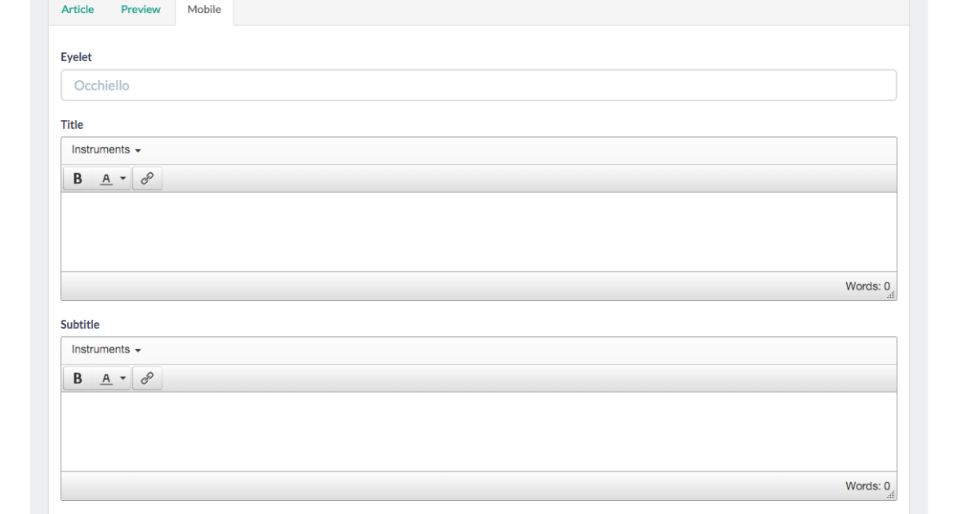Open the text color dropdown arrow in Subtitle editor

pyautogui.click(x=122, y=379)
